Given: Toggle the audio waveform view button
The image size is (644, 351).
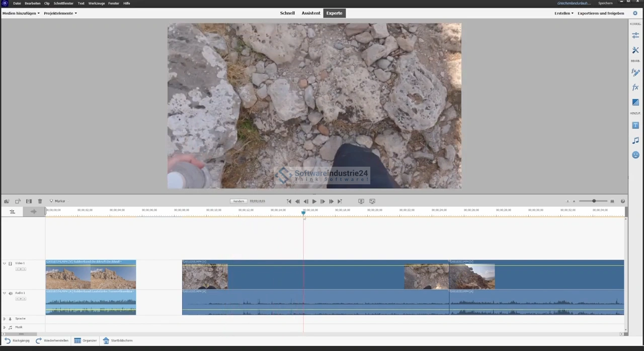Looking at the screenshot, I should (x=33, y=212).
